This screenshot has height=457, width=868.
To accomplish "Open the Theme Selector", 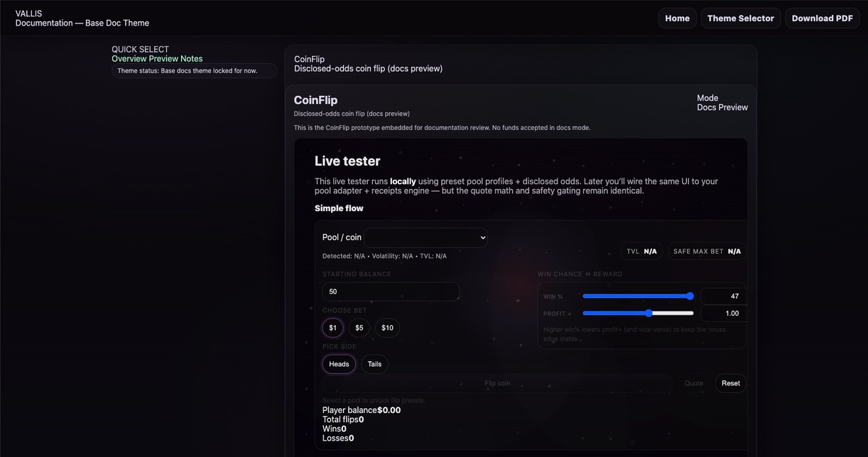I will pos(740,18).
